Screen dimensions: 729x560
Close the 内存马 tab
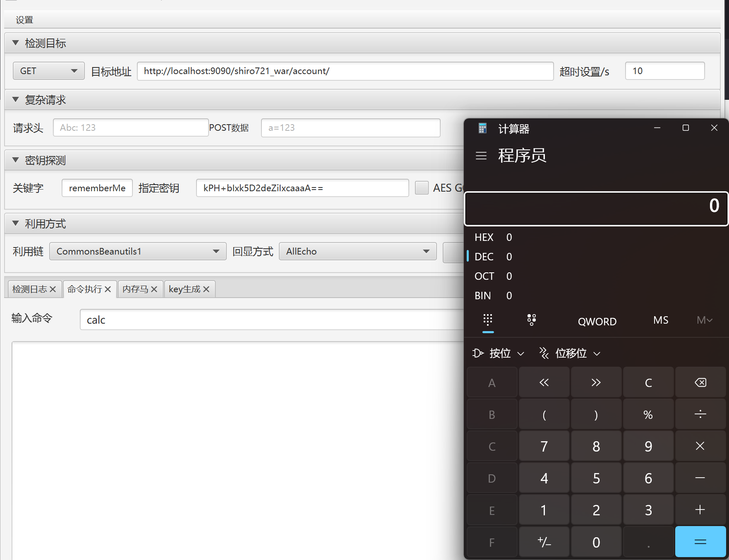(x=154, y=289)
